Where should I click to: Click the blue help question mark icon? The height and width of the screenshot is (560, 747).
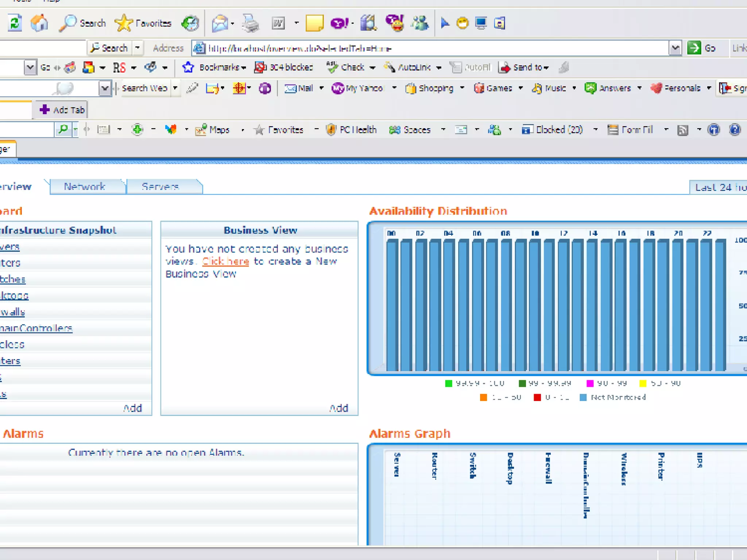735,130
